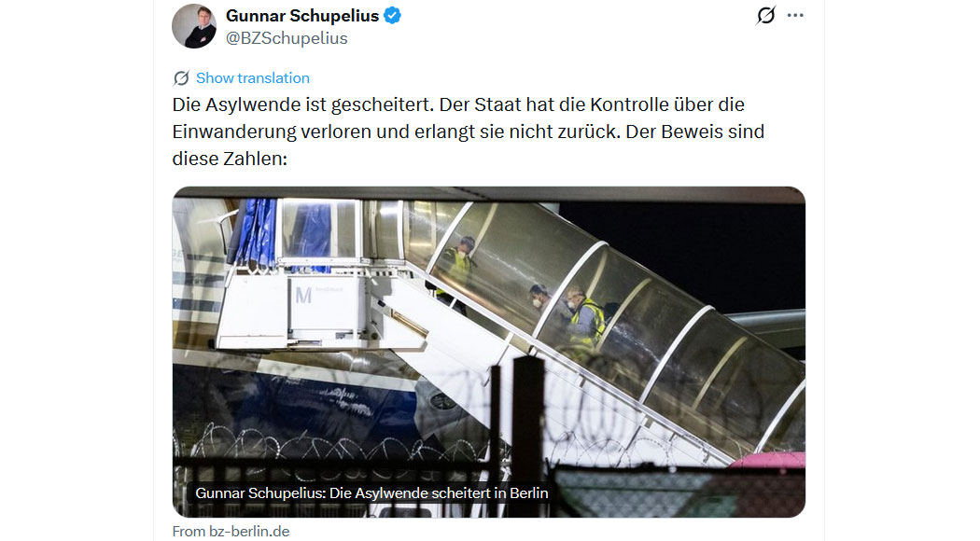Click the tweet line 'diese Zahlen:'
Screen dimensions: 980x541
(x=230, y=159)
